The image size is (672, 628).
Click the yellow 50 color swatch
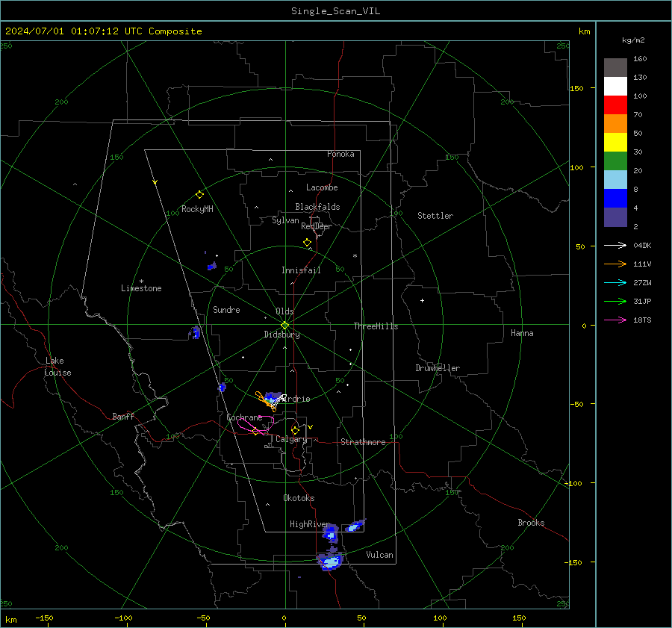[615, 143]
